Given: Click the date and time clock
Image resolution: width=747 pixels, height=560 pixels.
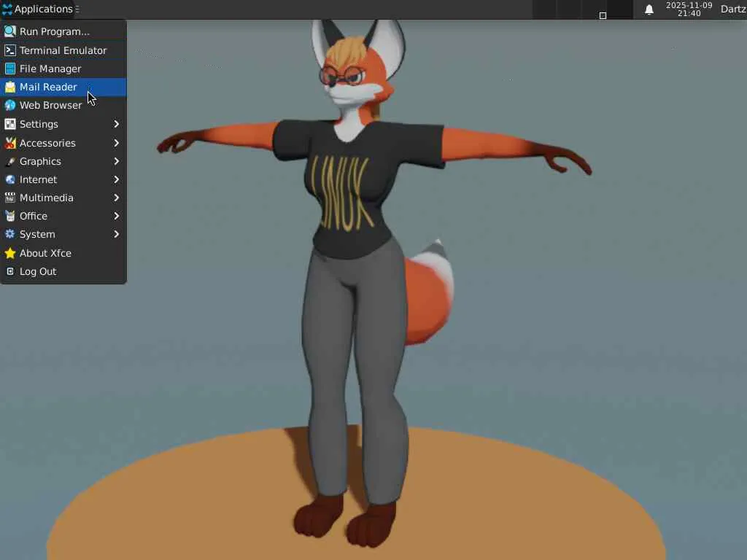Looking at the screenshot, I should (x=689, y=9).
